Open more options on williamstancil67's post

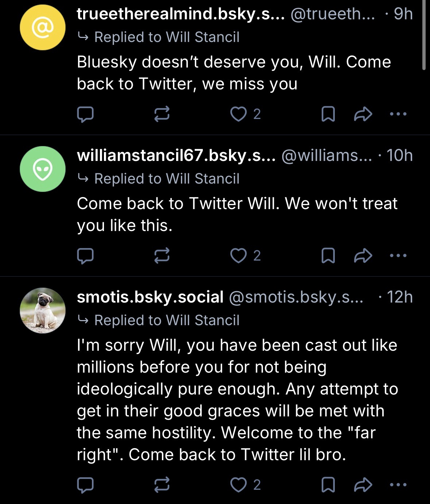[398, 256]
